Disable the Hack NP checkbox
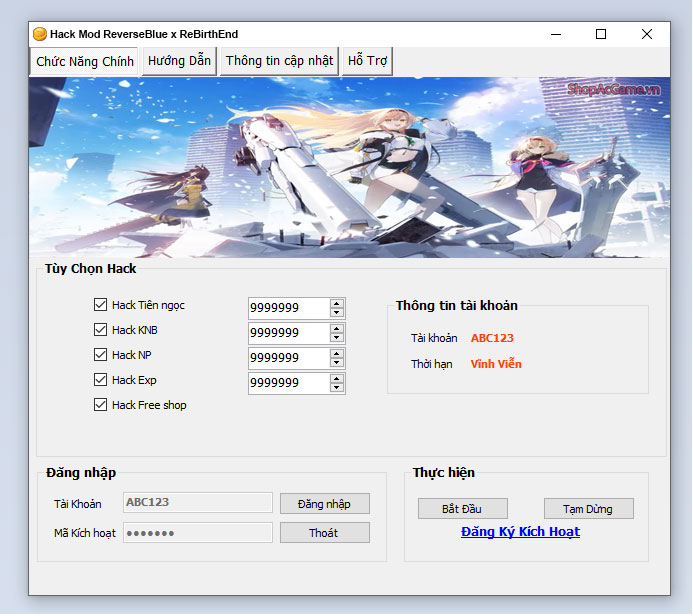693x616 pixels. click(100, 354)
